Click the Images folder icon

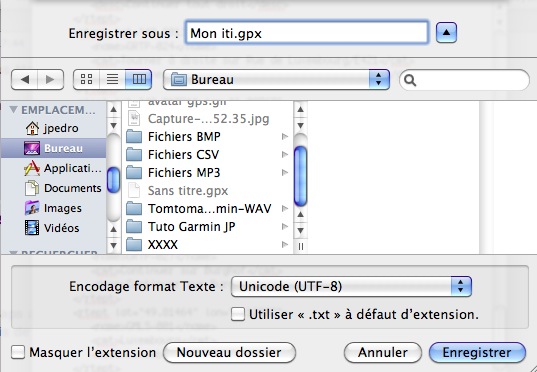coord(32,208)
